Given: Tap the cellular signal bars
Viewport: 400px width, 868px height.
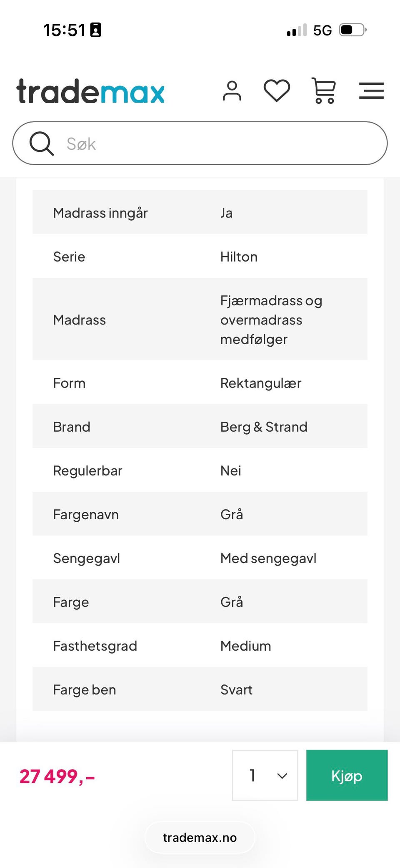Looking at the screenshot, I should click(x=297, y=30).
